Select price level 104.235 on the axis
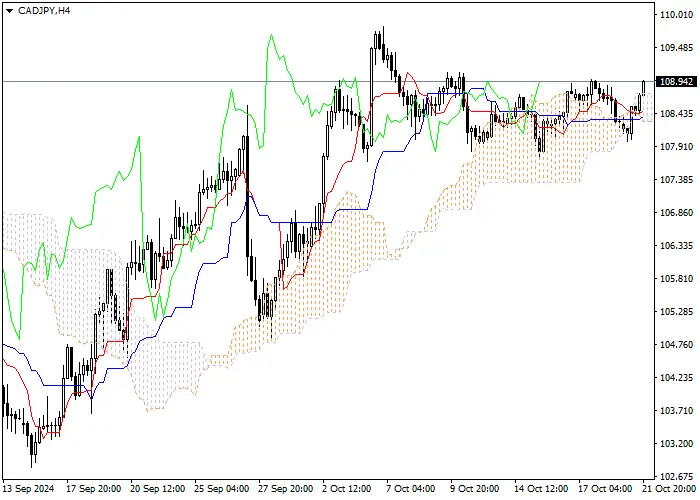This screenshot has height=500, width=700. point(676,378)
